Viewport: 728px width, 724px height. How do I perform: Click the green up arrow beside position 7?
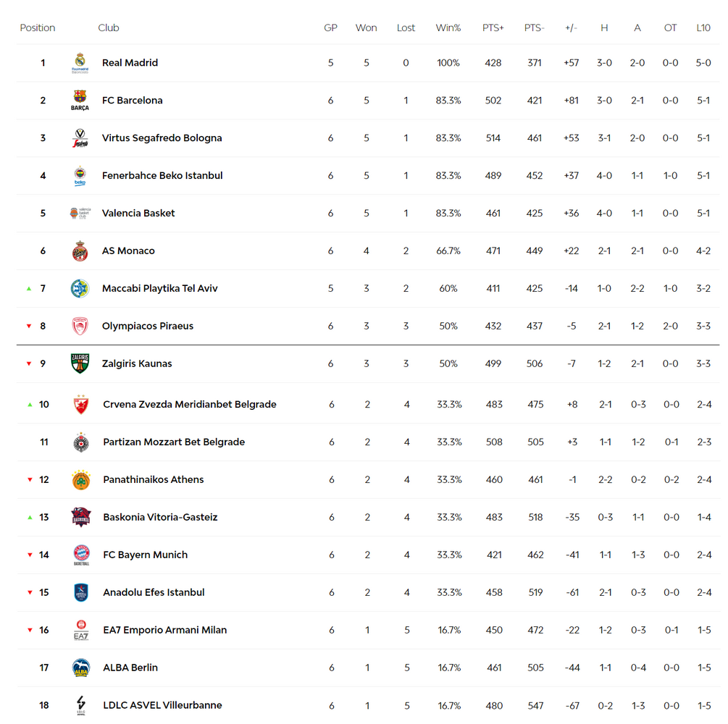(x=29, y=289)
